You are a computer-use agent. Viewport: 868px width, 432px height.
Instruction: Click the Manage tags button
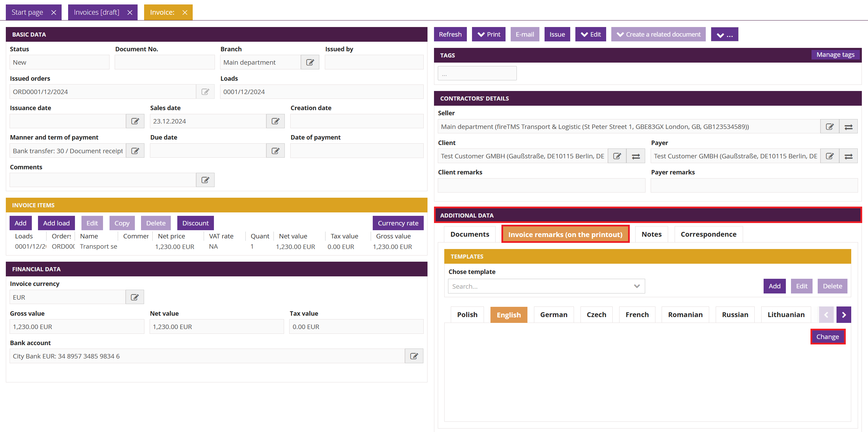tap(835, 55)
